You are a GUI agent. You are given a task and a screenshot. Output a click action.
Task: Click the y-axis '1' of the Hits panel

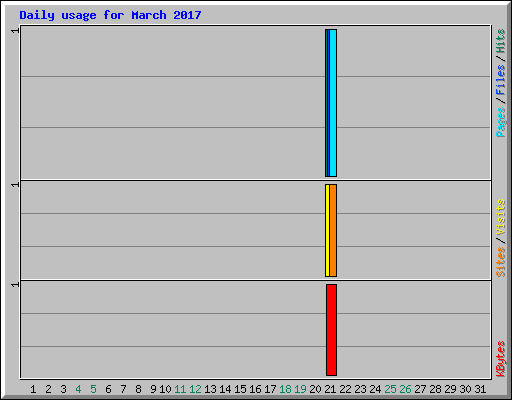point(15,31)
